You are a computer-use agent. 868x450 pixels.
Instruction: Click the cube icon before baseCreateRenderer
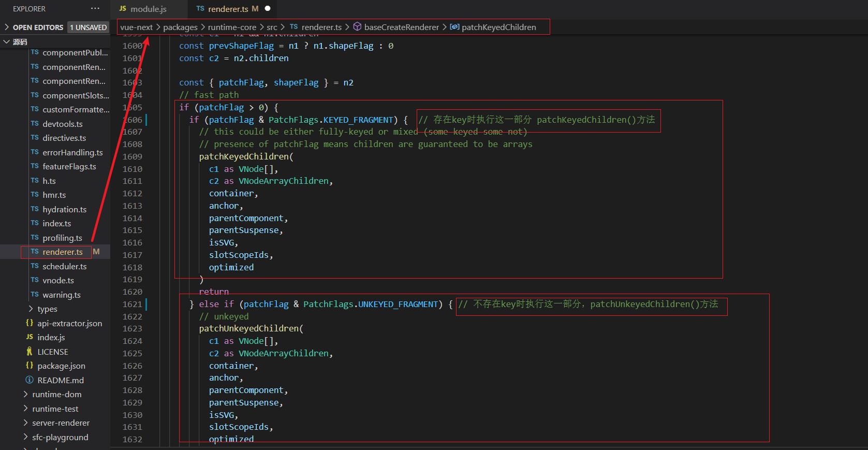(357, 27)
